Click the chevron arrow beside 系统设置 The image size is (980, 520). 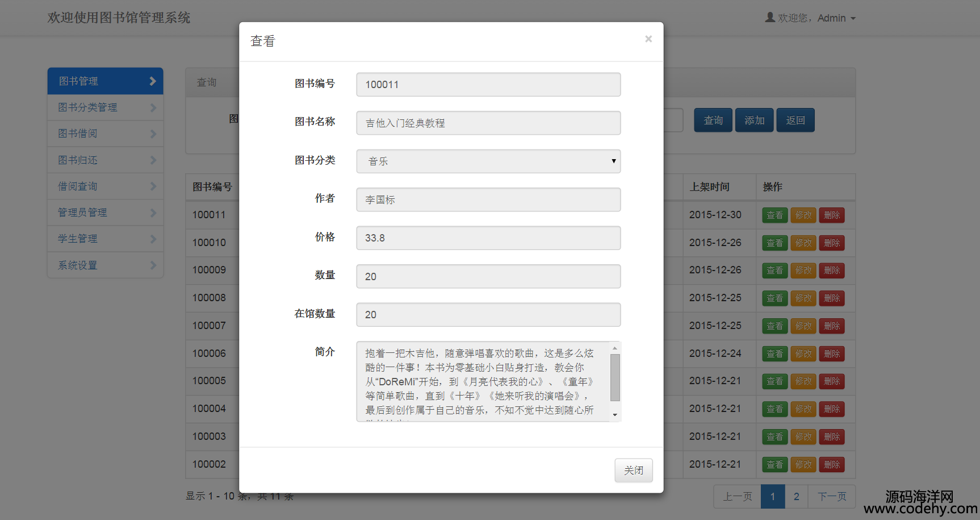[153, 265]
